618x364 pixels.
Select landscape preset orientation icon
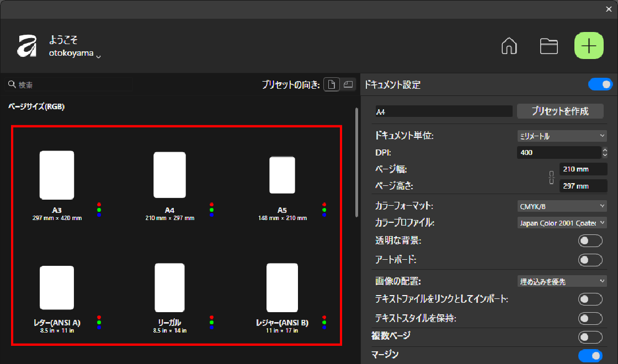pos(348,84)
